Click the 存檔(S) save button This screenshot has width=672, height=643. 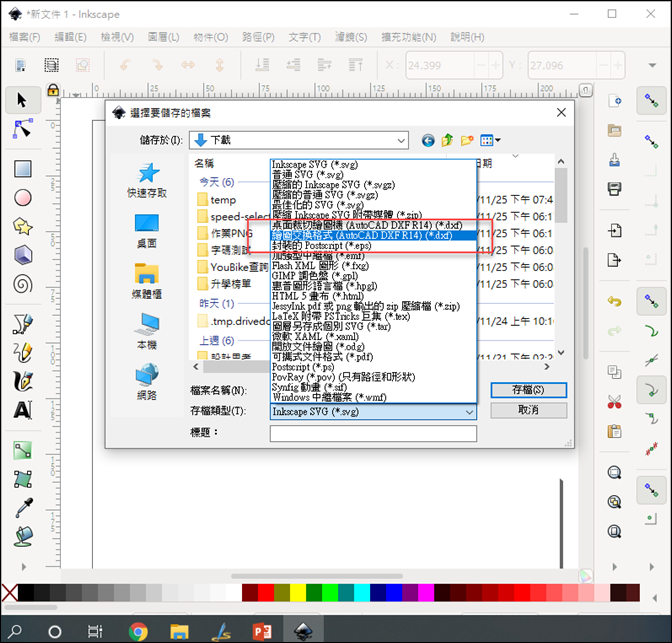(x=528, y=390)
